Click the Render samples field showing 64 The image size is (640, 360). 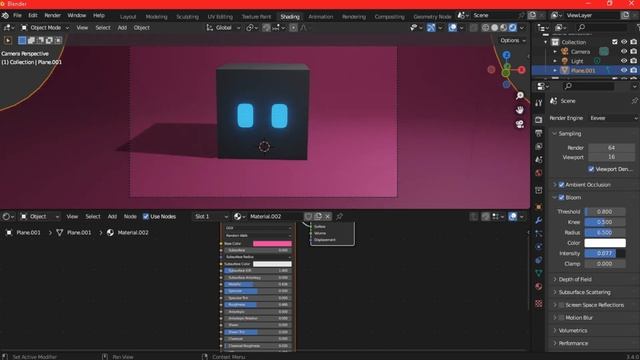pyautogui.click(x=611, y=148)
